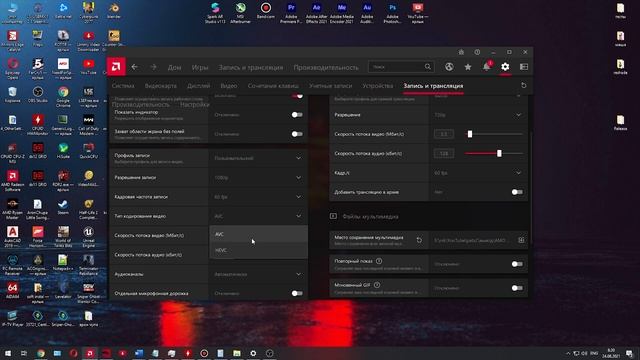Open the Профиль записи dropdown

pyautogui.click(x=258, y=158)
